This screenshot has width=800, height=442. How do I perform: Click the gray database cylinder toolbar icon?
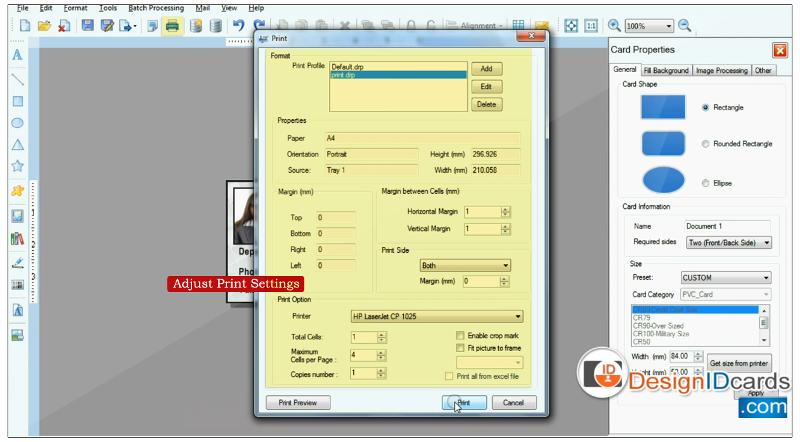pos(216,26)
